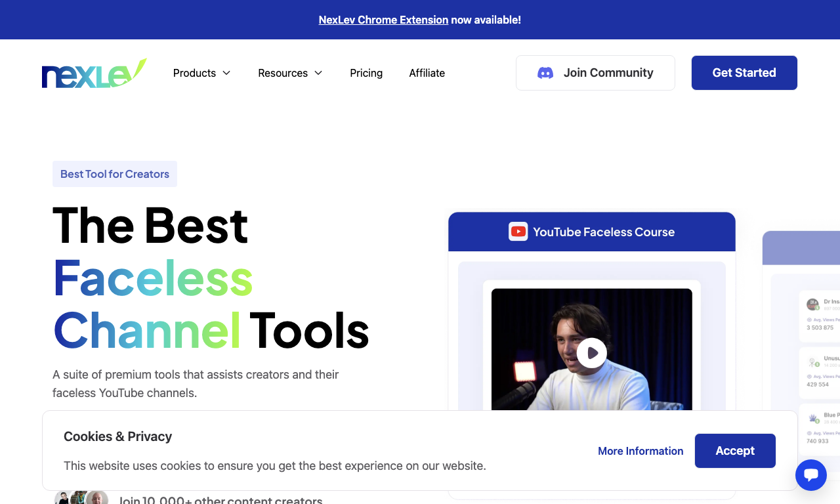
Task: Open the Affiliate page
Action: coord(427,73)
